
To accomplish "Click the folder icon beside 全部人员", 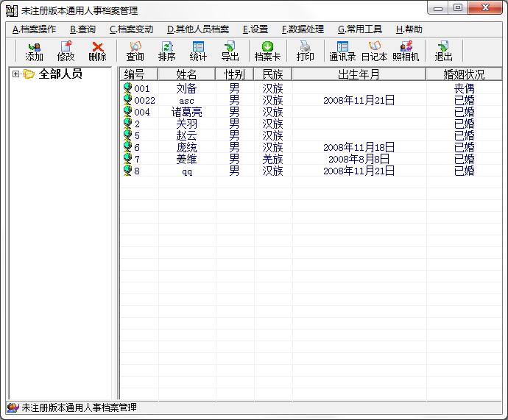I will point(29,74).
